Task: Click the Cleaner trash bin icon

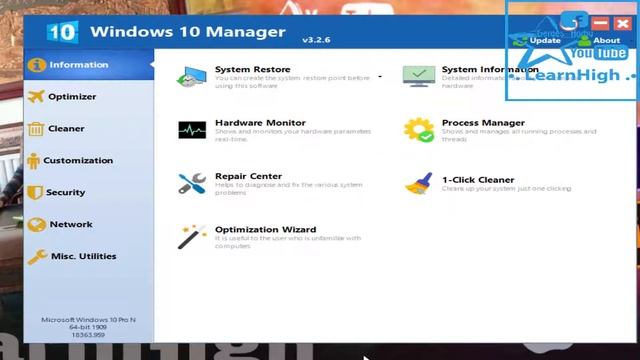Action: (x=36, y=129)
